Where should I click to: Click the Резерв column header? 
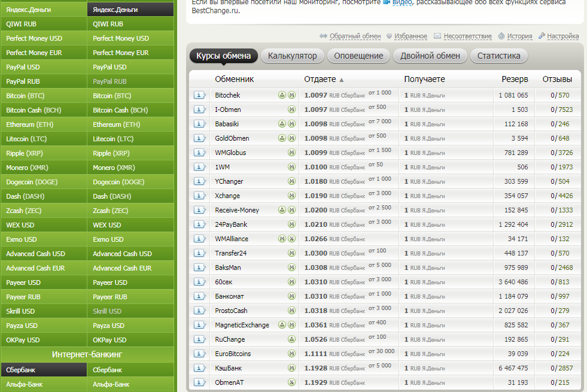[515, 79]
